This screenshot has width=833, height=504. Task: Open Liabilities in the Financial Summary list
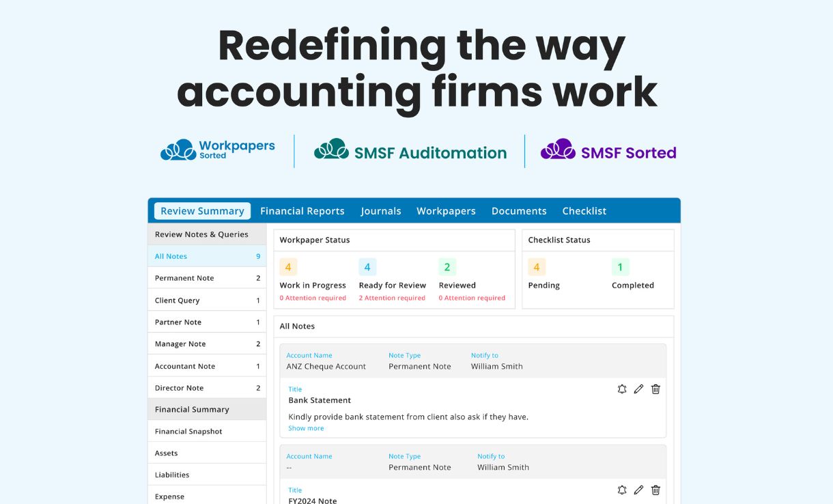(x=207, y=475)
